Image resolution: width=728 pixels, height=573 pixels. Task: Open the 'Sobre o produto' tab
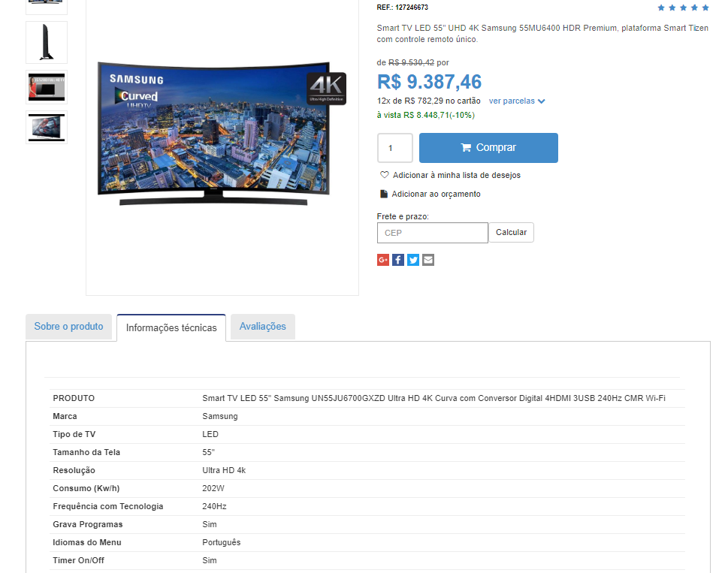[x=68, y=327]
